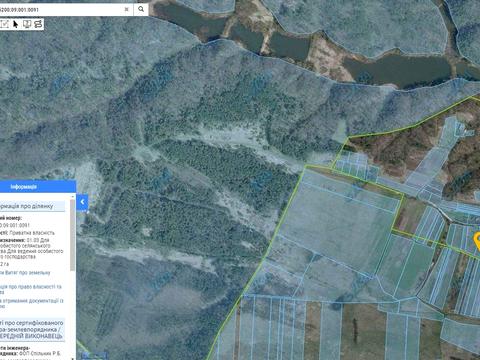The width and height of the screenshot is (480, 360).
Task: Select the measure area tool
Action: [x=5, y=24]
